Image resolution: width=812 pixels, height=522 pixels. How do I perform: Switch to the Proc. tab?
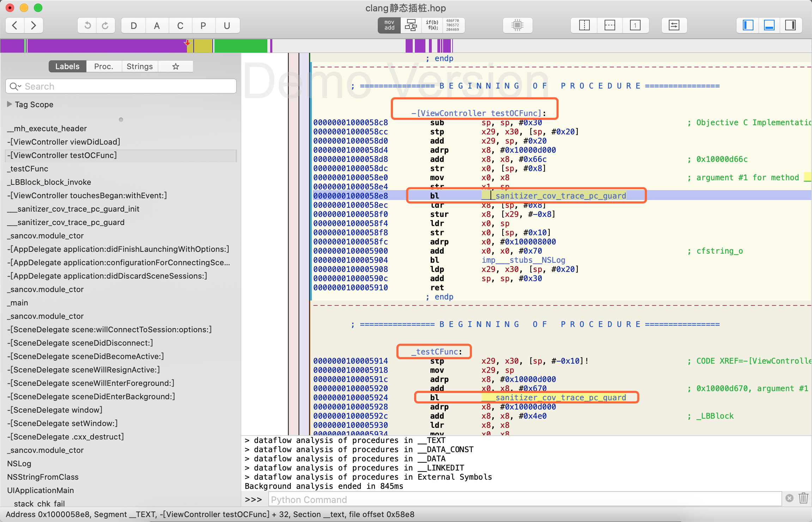coord(104,66)
